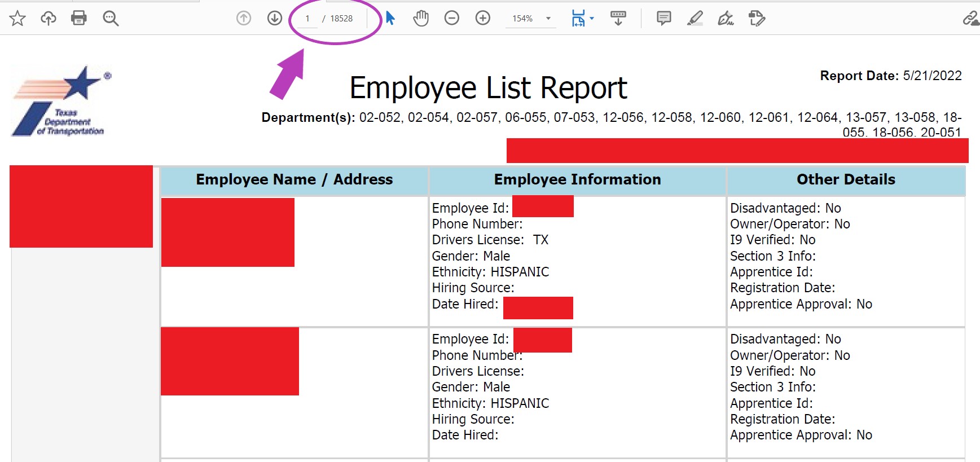980x462 pixels.
Task: Click the fit-to-width page icon
Action: pyautogui.click(x=578, y=19)
